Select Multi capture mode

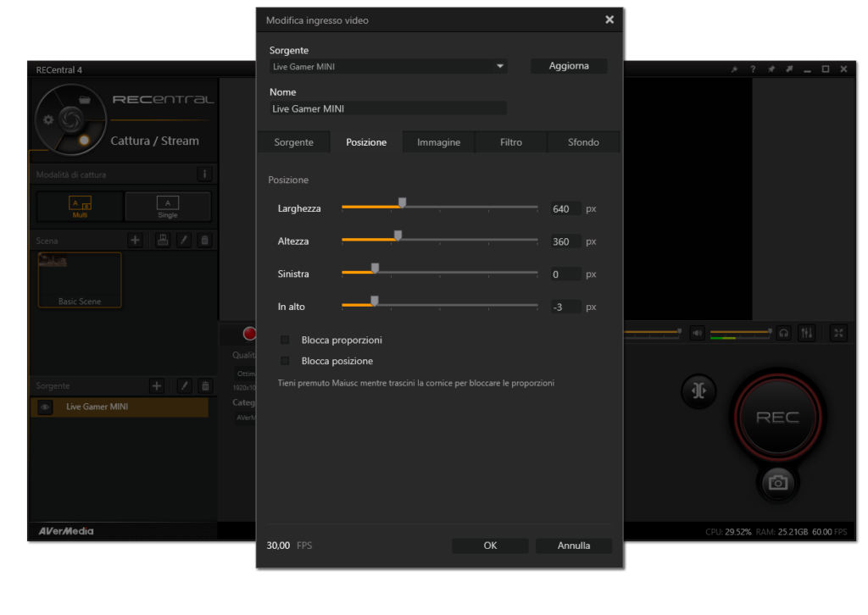coord(80,207)
